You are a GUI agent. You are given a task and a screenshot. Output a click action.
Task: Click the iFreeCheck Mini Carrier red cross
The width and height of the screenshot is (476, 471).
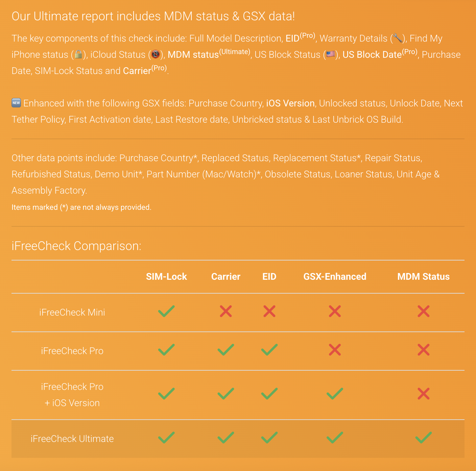[x=226, y=311]
